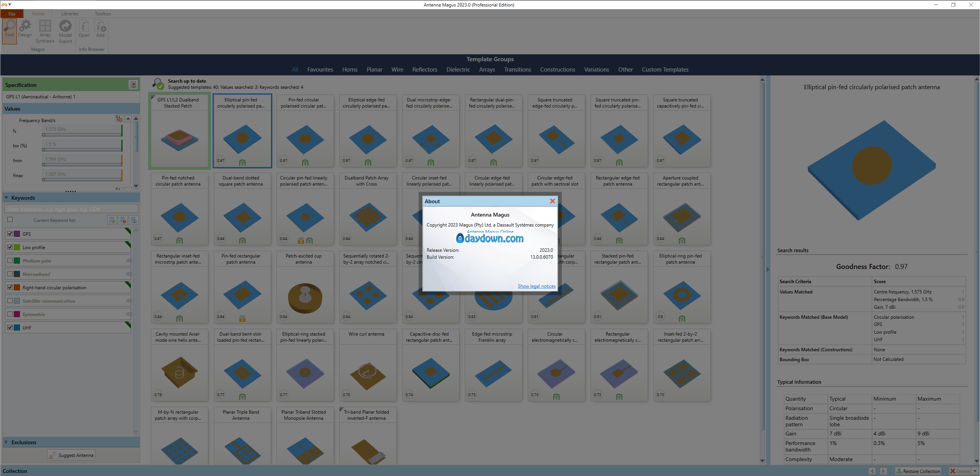Click the search up to date status icon

(158, 84)
